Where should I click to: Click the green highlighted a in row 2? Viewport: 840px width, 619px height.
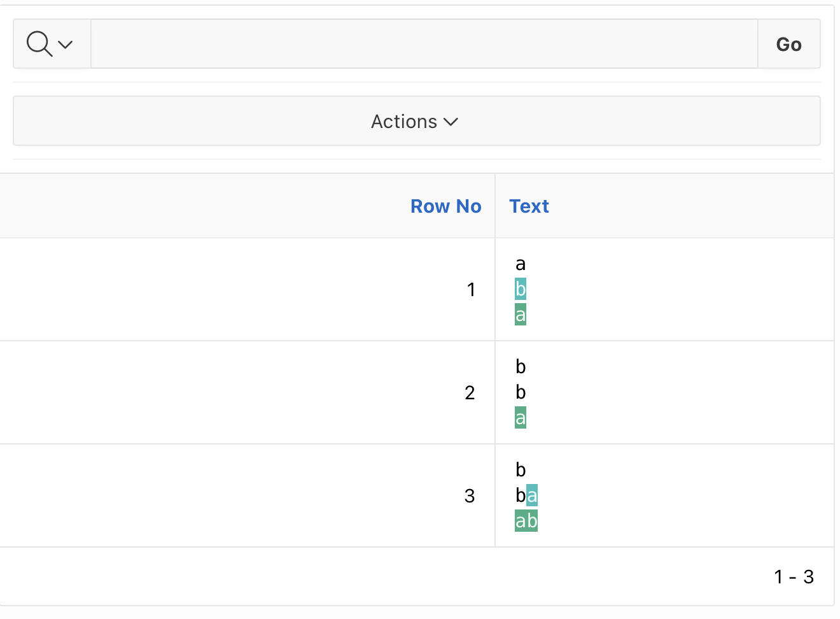[521, 418]
